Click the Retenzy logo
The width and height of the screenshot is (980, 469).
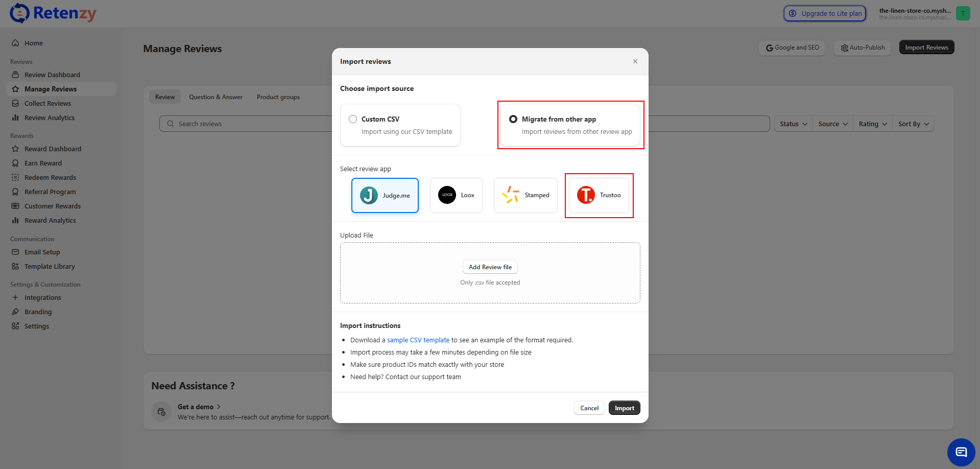[x=53, y=13]
